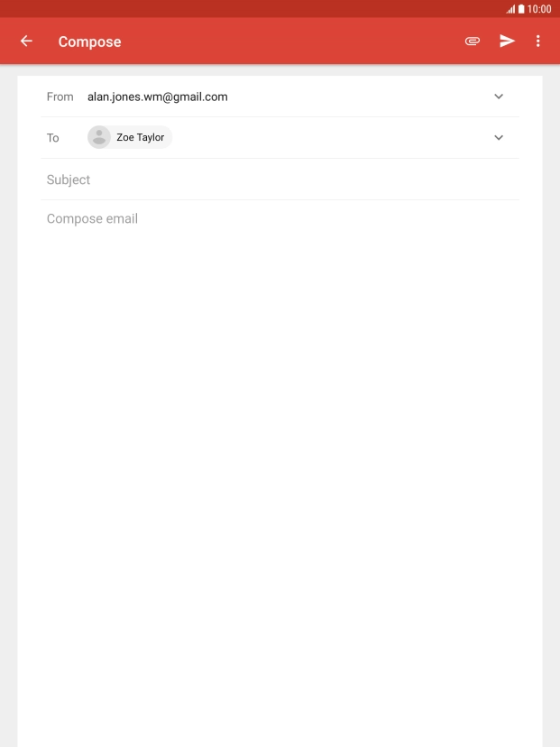Tap the battery icon in status bar
560x747 pixels.
521,9
